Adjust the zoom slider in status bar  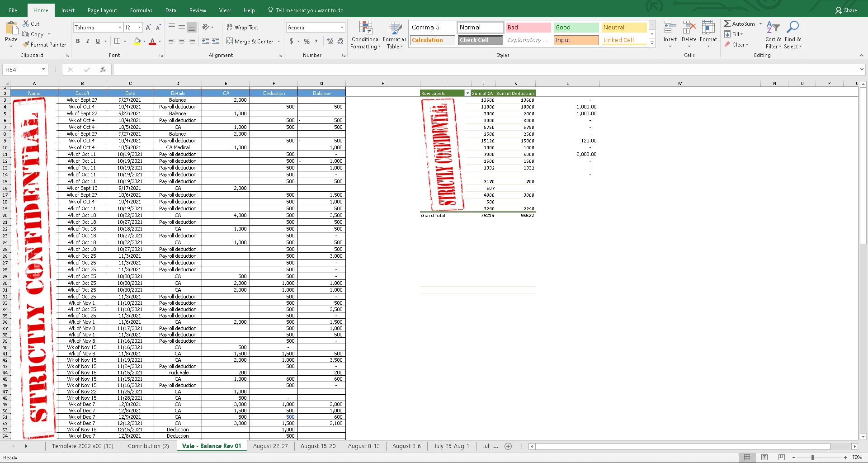[x=812, y=458]
